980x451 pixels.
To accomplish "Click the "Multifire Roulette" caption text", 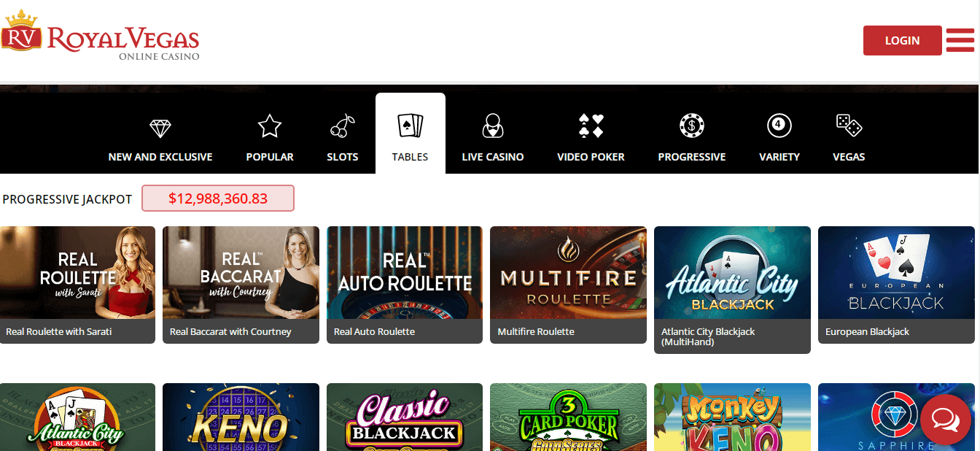I will pyautogui.click(x=536, y=331).
